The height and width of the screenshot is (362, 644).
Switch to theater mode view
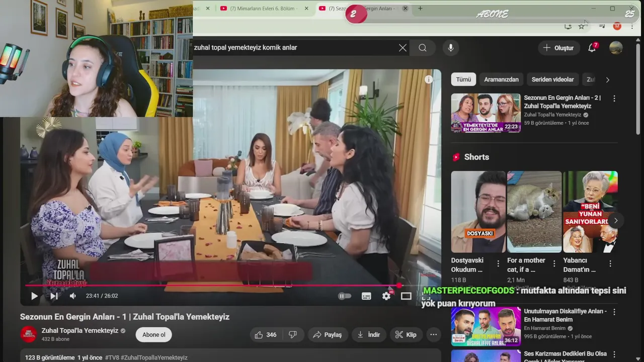pyautogui.click(x=406, y=296)
